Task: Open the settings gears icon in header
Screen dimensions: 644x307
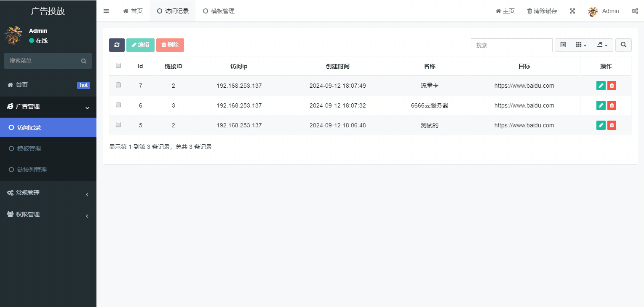Action: [635, 11]
